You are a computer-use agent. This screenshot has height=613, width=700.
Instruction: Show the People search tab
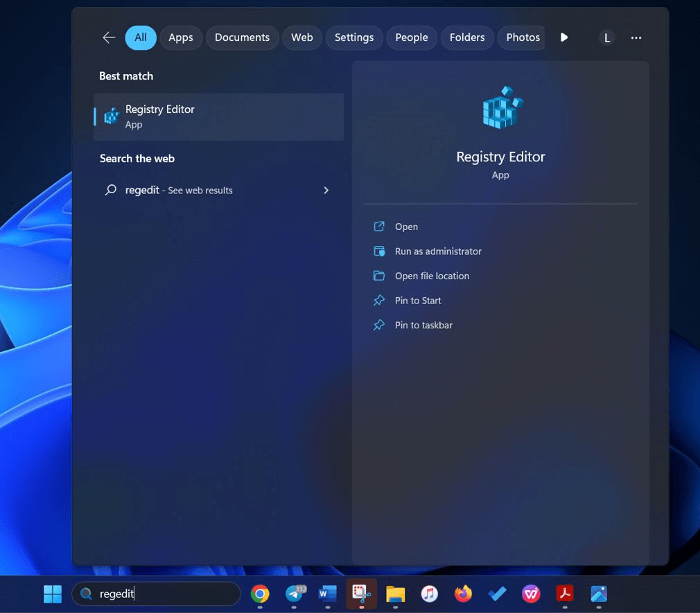pyautogui.click(x=412, y=37)
